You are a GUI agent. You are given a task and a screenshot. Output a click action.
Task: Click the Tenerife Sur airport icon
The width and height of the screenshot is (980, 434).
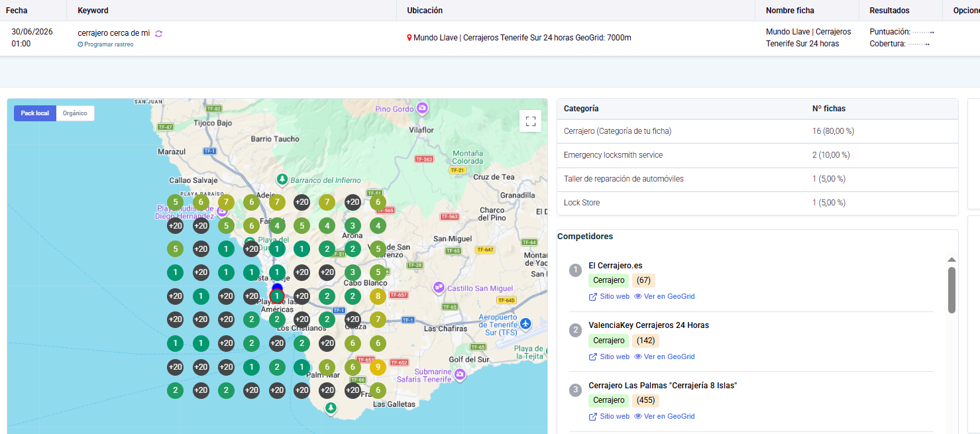[525, 323]
